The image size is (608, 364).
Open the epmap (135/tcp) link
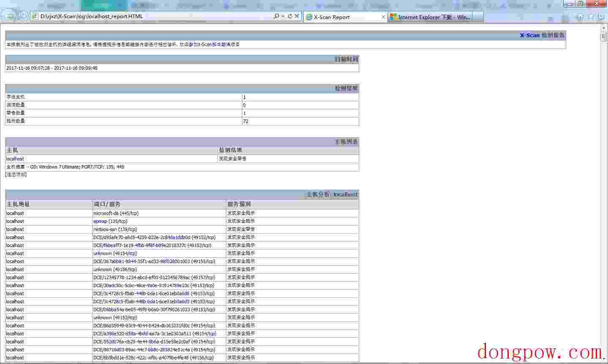click(110, 221)
